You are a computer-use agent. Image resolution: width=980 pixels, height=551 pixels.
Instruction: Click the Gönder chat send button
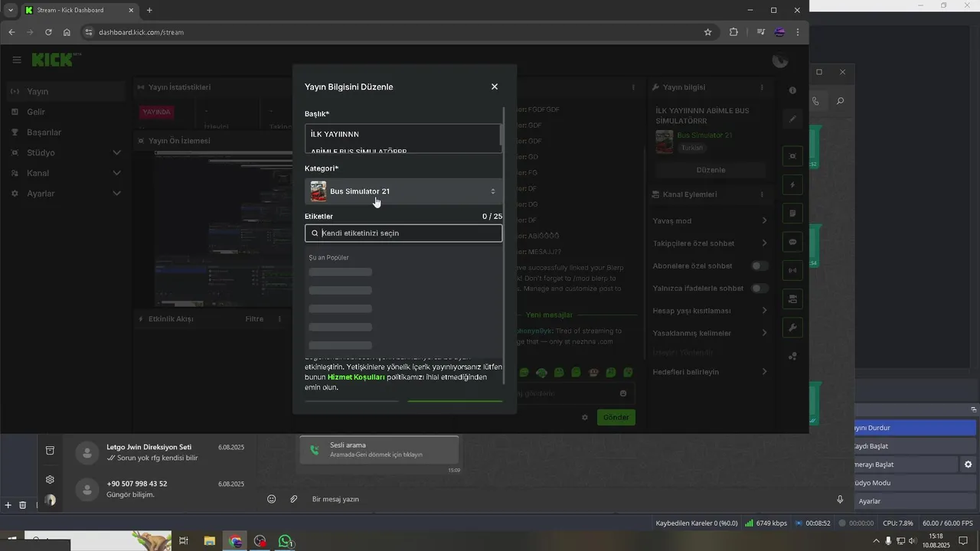point(616,417)
